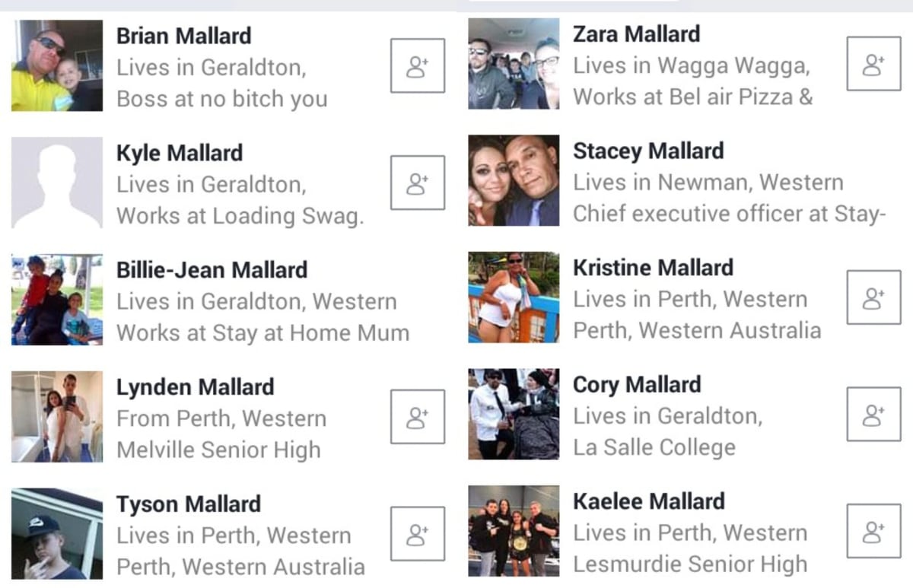Open Kaelee Mallard's profile name link

648,502
